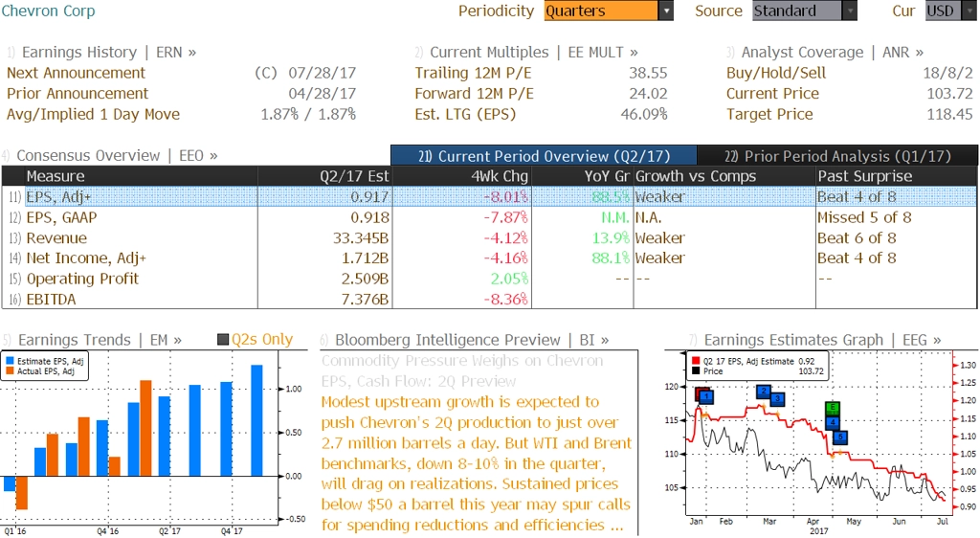Image resolution: width=980 pixels, height=538 pixels.
Task: Click Operating Profit change 2.05%
Action: (509, 279)
